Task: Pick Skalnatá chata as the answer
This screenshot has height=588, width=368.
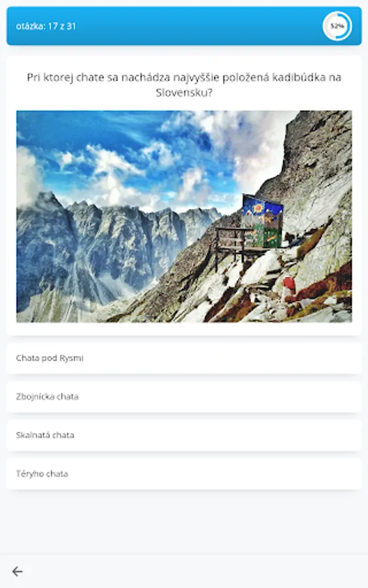Action: pyautogui.click(x=184, y=435)
